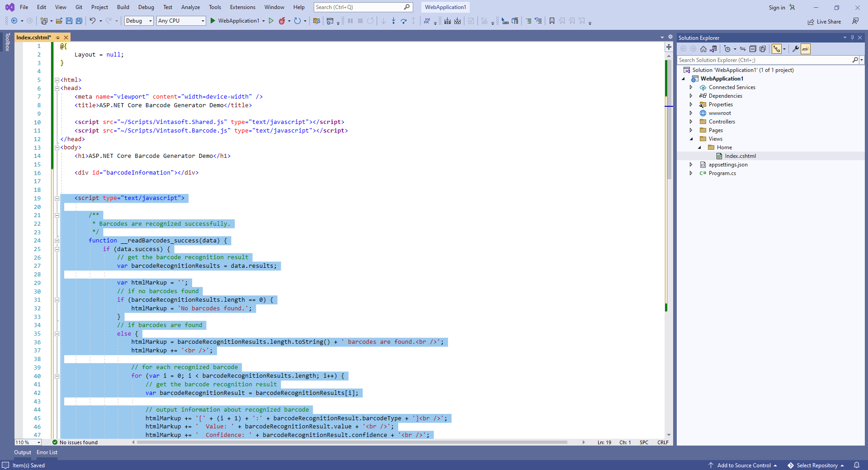Click the Undo arrow icon
This screenshot has width=868, height=470.
[92, 21]
